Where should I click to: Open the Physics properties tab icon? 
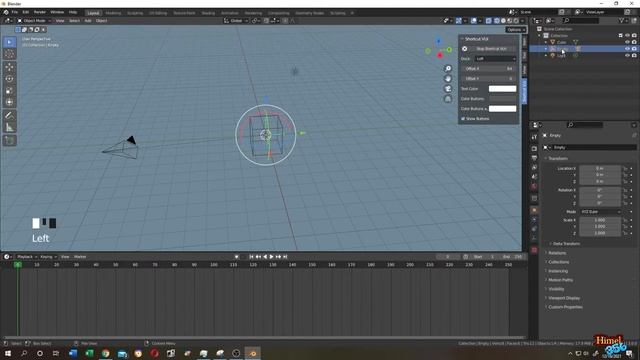pos(534,220)
